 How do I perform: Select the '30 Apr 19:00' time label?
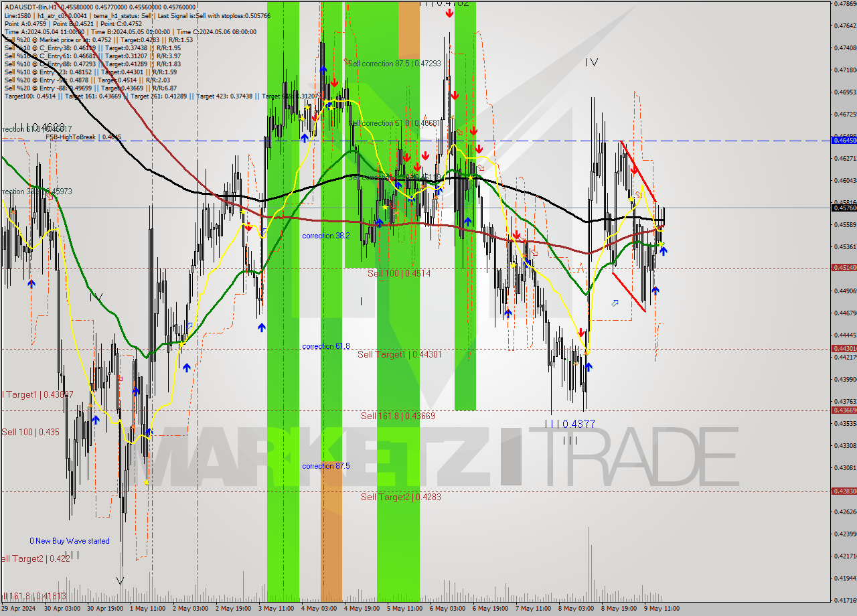coord(105,609)
